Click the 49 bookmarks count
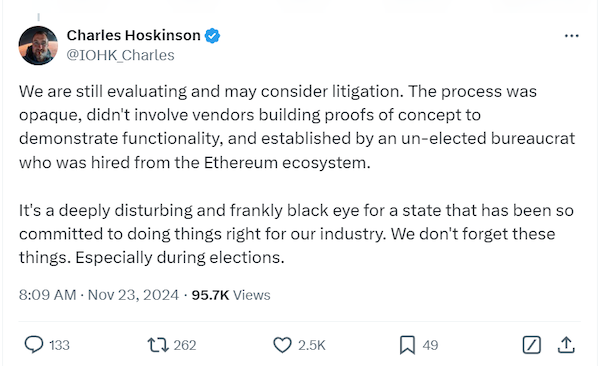 point(430,345)
